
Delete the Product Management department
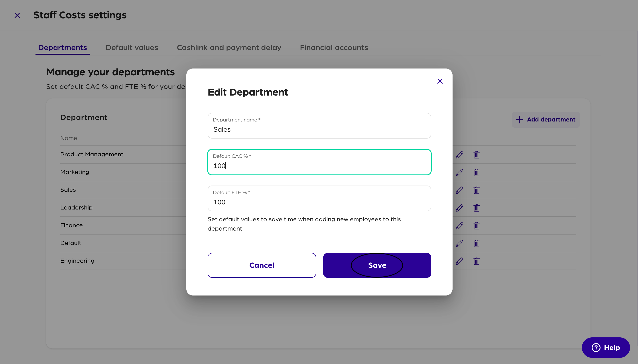pos(477,155)
